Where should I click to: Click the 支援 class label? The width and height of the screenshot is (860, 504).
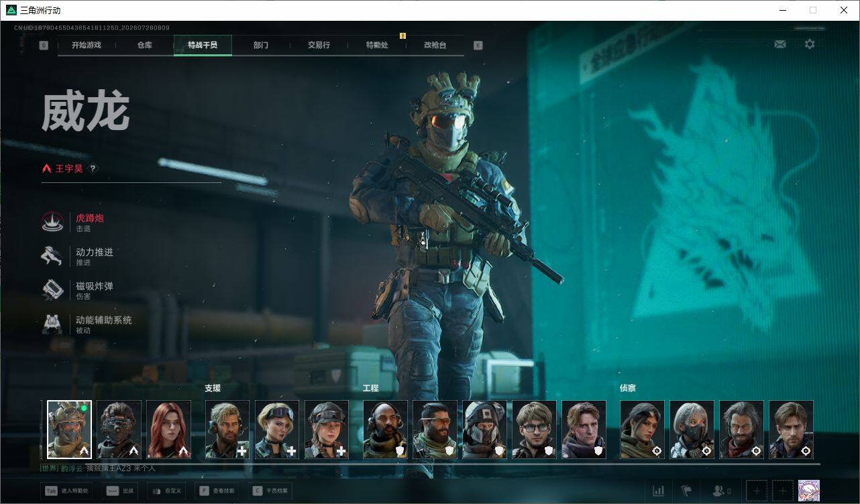click(213, 388)
